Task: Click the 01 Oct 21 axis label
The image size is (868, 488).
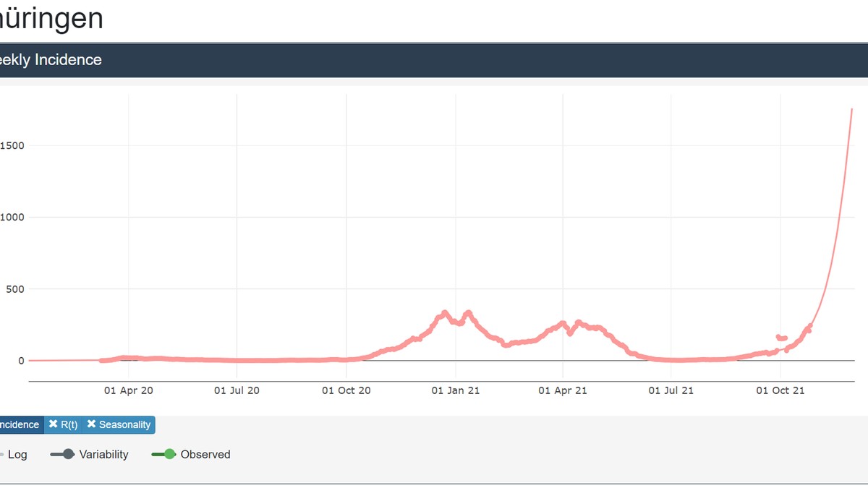Action: click(x=780, y=391)
